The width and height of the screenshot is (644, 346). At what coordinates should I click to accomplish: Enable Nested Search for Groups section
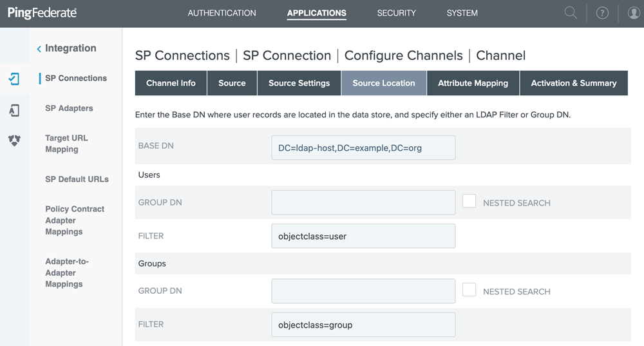(469, 290)
